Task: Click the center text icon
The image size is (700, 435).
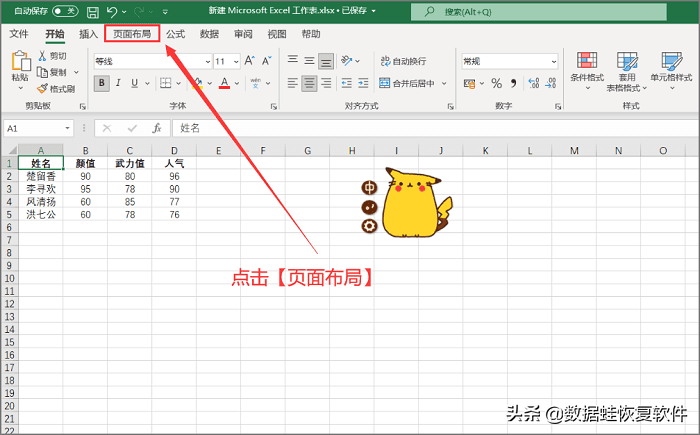Action: point(309,83)
